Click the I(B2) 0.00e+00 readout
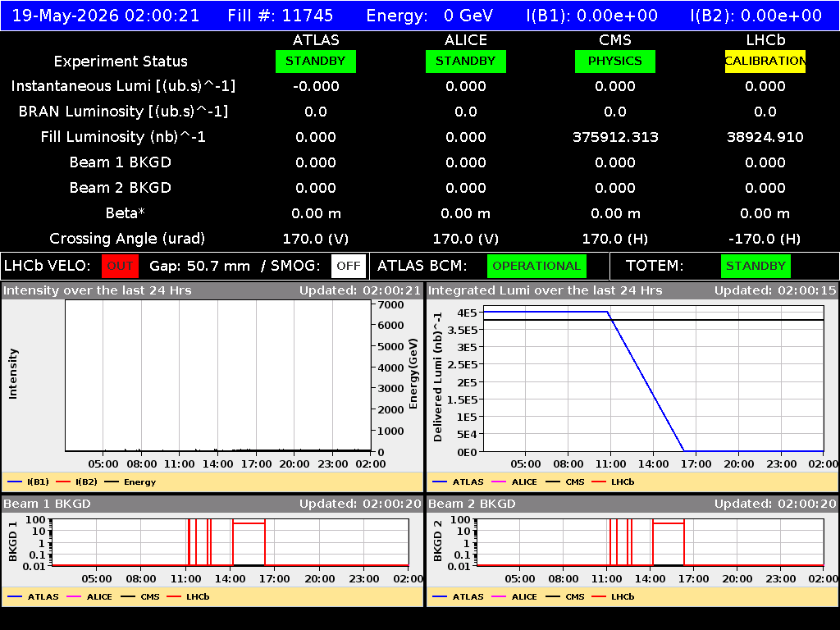The image size is (840, 630). click(756, 16)
